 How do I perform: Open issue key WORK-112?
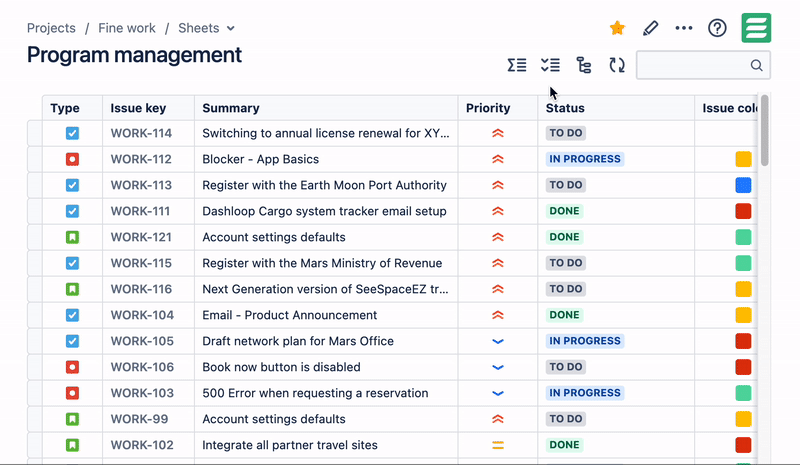[141, 159]
